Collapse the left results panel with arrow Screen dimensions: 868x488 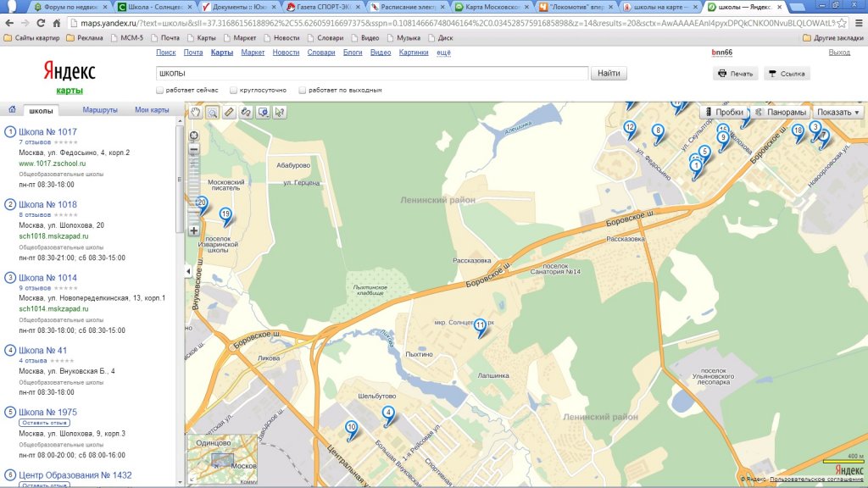click(188, 271)
